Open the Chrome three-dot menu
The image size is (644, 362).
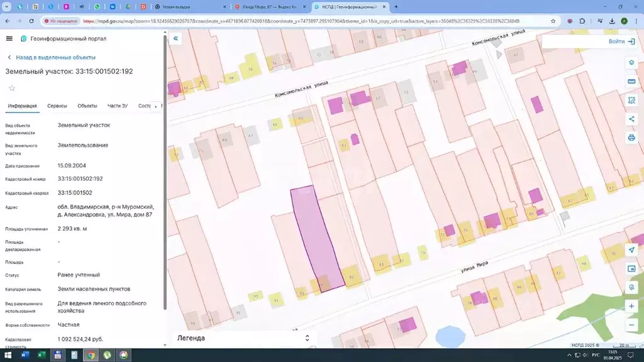(x=636, y=21)
